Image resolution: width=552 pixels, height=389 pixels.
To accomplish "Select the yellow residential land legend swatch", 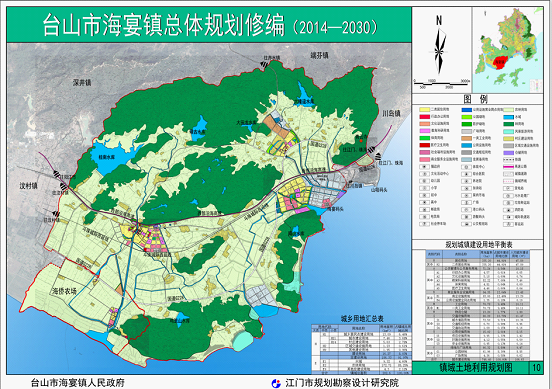I will (424, 109).
